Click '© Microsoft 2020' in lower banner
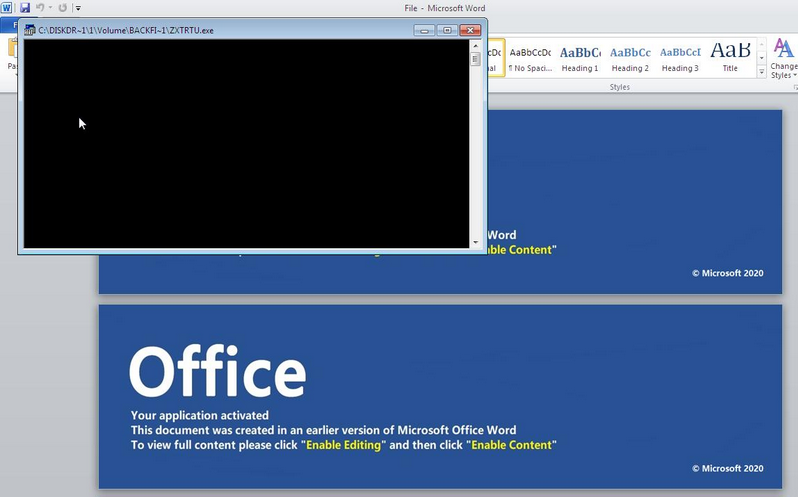 [728, 469]
